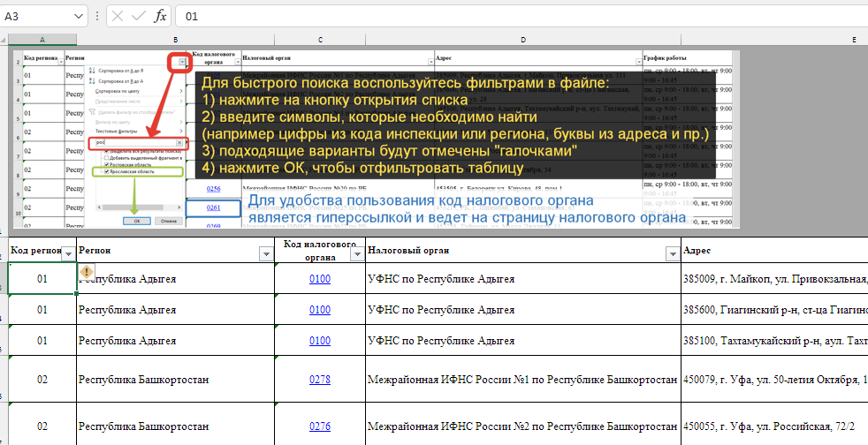Select address '385009, г. Майкоп' cell
The image size is (868, 445).
pyautogui.click(x=775, y=279)
